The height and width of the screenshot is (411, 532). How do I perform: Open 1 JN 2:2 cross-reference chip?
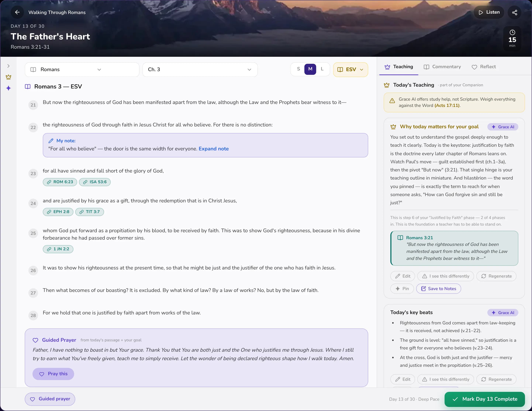tap(58, 249)
